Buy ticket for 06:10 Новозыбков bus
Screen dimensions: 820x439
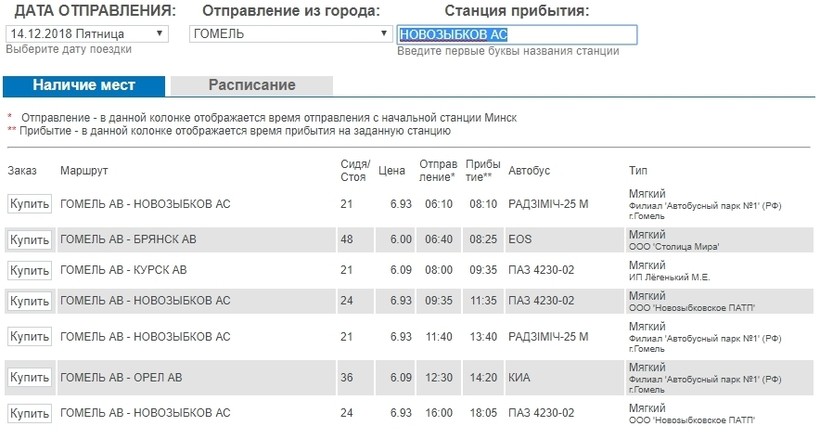point(30,204)
